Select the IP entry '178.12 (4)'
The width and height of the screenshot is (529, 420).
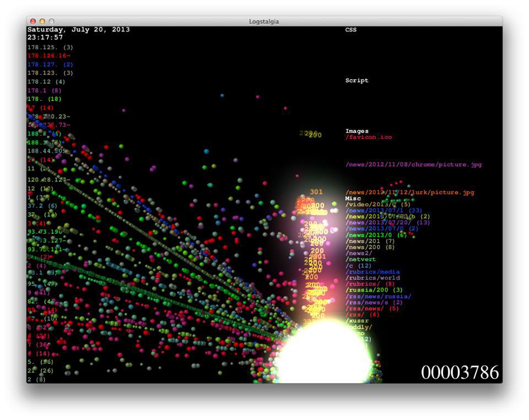[46, 82]
